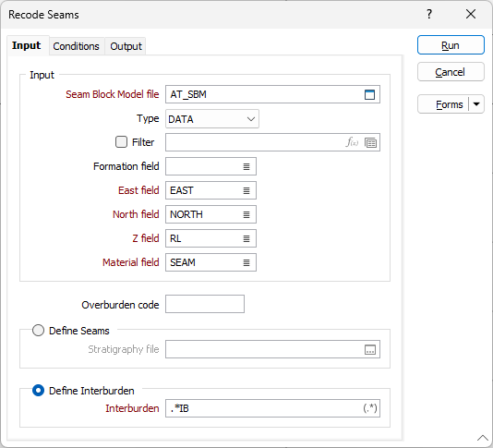This screenshot has width=493, height=448.
Task: Click the Interburden regex expression icon
Action: pyautogui.click(x=370, y=408)
